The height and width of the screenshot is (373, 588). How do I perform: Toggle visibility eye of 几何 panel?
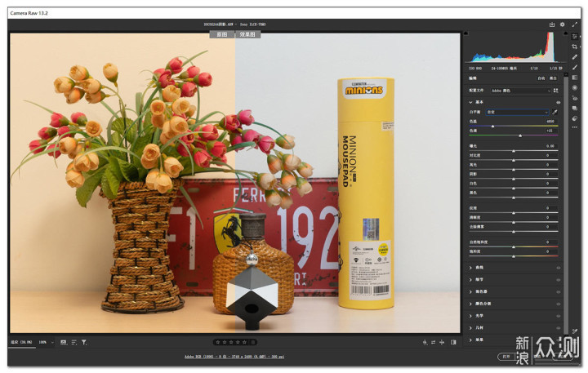[x=559, y=327]
